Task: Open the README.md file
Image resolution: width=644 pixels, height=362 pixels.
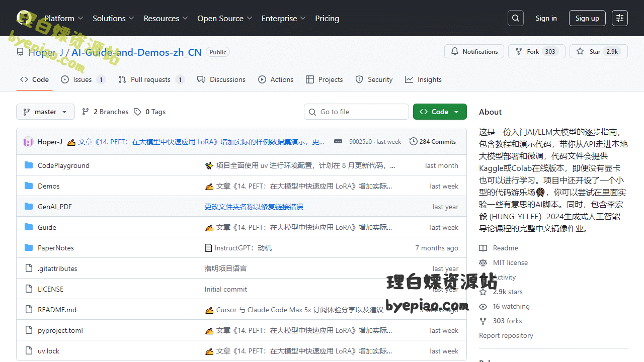Action: [57, 310]
